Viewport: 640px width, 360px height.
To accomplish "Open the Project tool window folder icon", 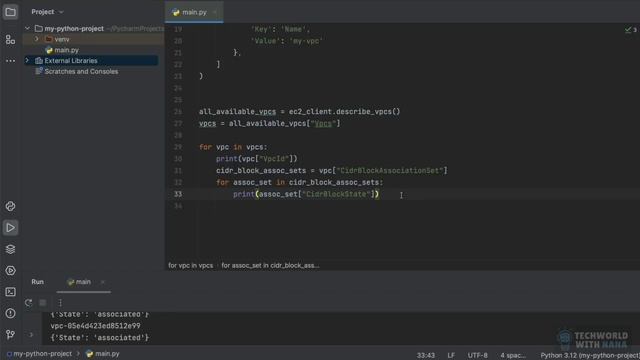I will tap(10, 12).
